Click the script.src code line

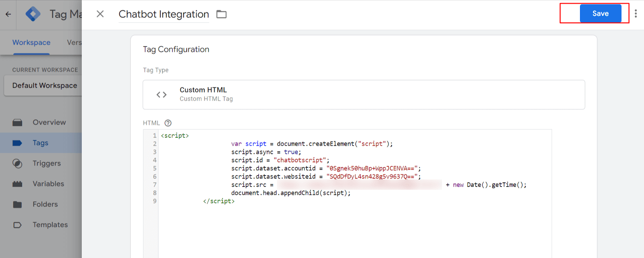379,185
